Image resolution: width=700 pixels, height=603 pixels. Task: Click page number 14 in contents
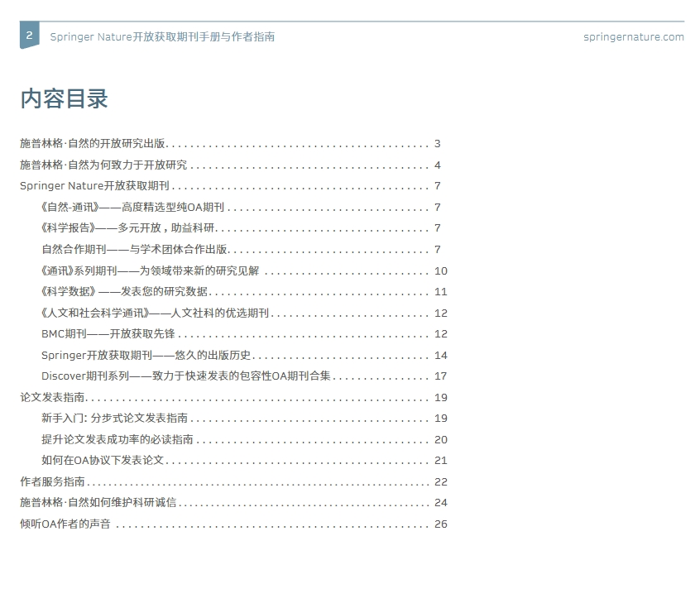pos(441,356)
